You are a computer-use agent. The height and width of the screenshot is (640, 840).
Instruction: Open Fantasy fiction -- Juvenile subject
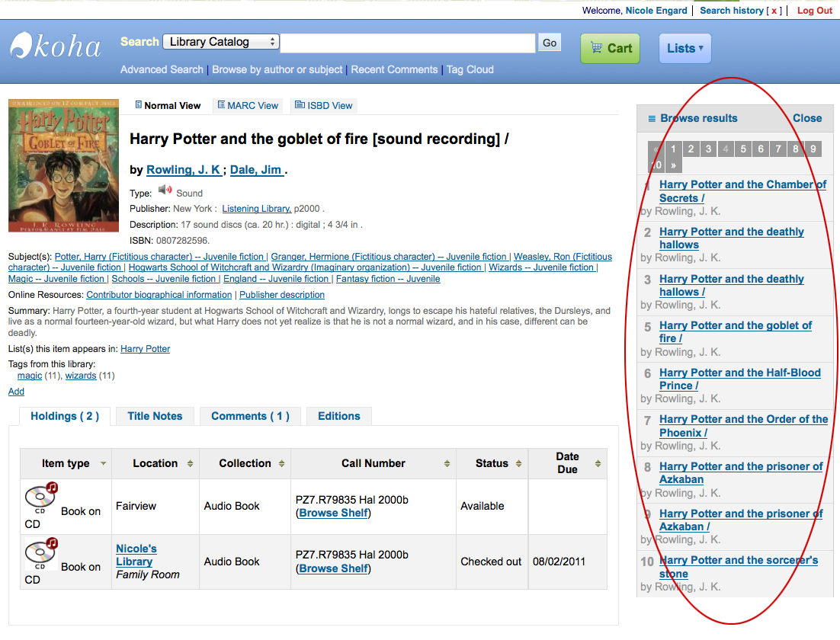(388, 279)
